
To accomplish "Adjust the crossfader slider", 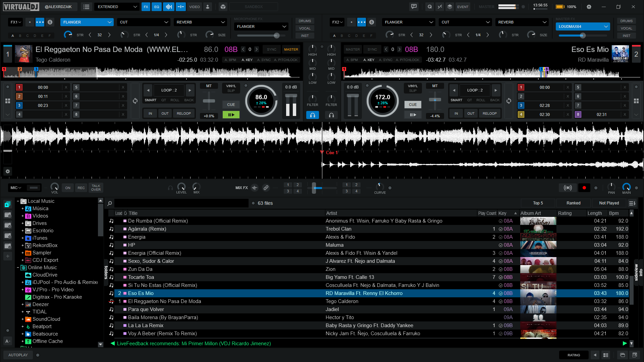I will point(314,188).
